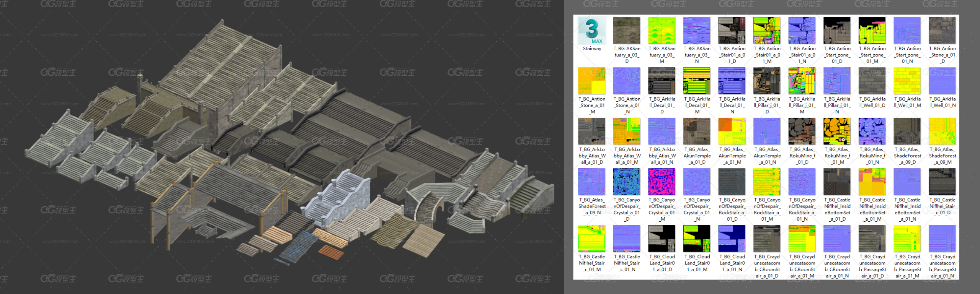This screenshot has height=294, width=980.
Task: Select the T_BG_CastleNiflhel_Stair_c_01_D thumbnail
Action: pos(942,182)
